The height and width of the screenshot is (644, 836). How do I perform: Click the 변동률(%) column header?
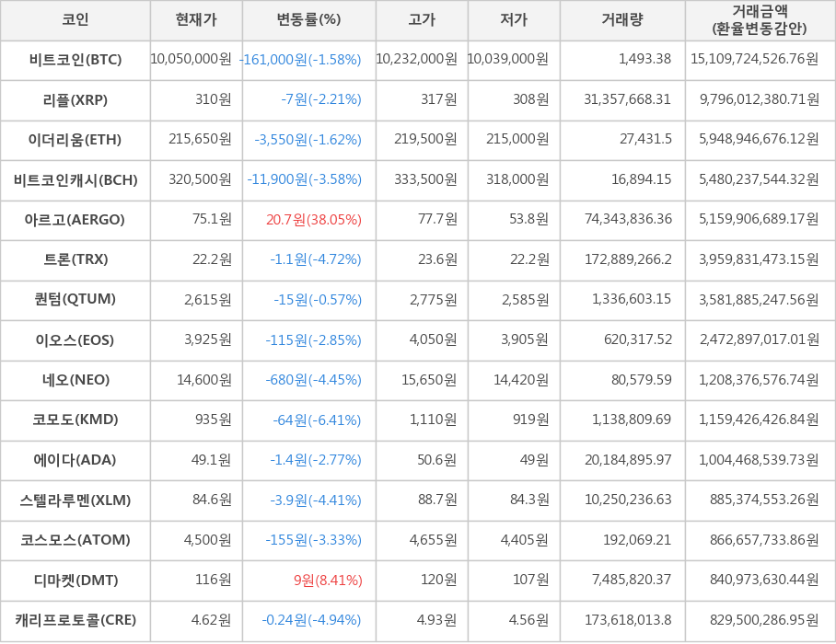(308, 20)
